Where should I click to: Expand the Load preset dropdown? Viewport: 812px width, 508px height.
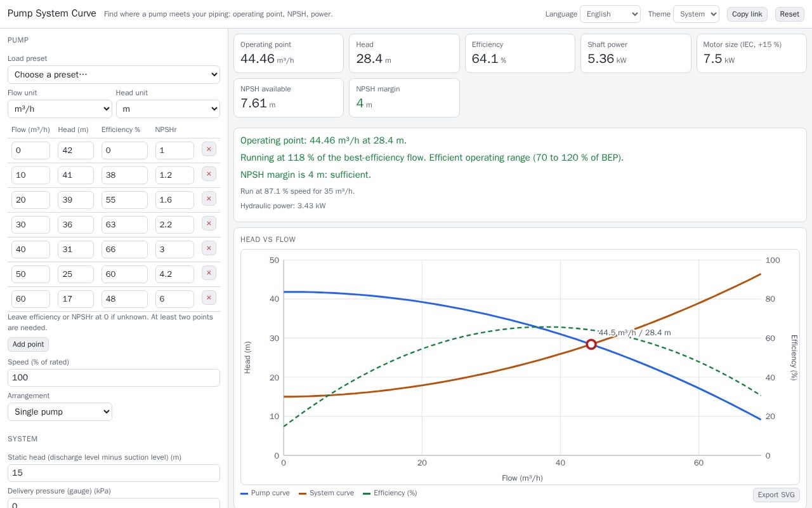point(114,74)
